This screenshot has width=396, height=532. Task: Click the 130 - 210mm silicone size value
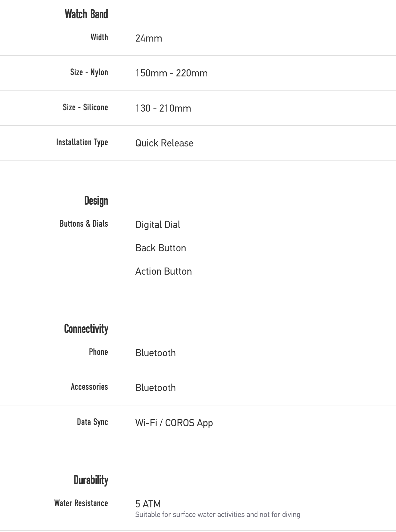pos(163,108)
